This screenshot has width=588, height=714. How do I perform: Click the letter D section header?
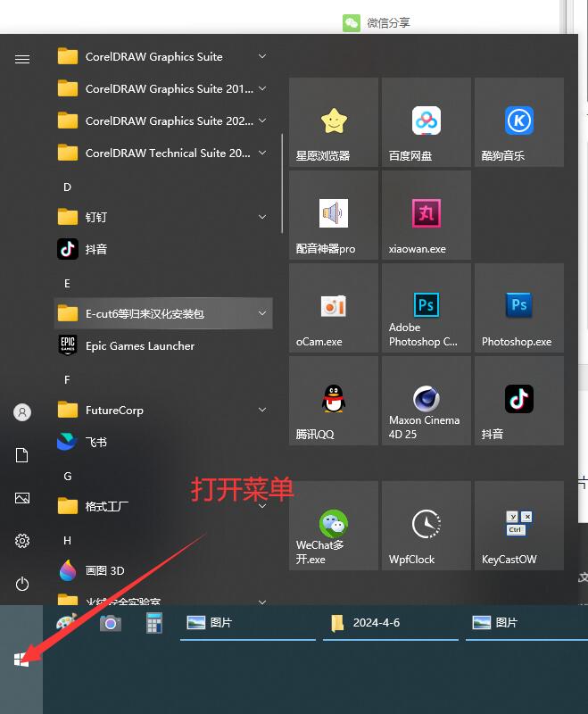[x=67, y=187]
